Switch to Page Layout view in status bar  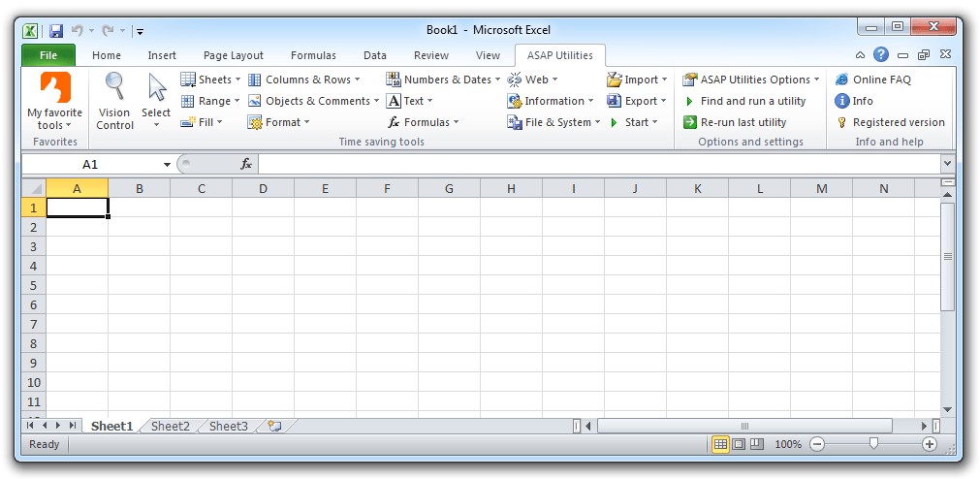coord(739,444)
